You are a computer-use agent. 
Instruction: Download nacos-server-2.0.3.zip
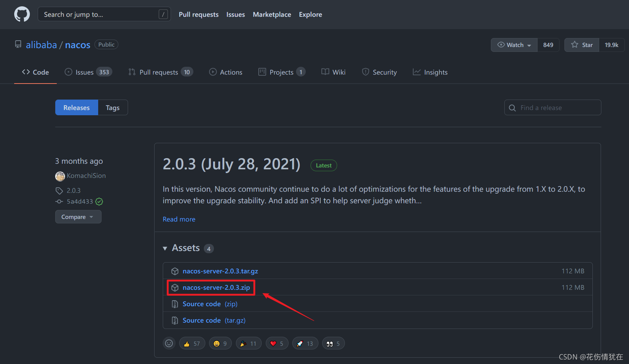216,288
